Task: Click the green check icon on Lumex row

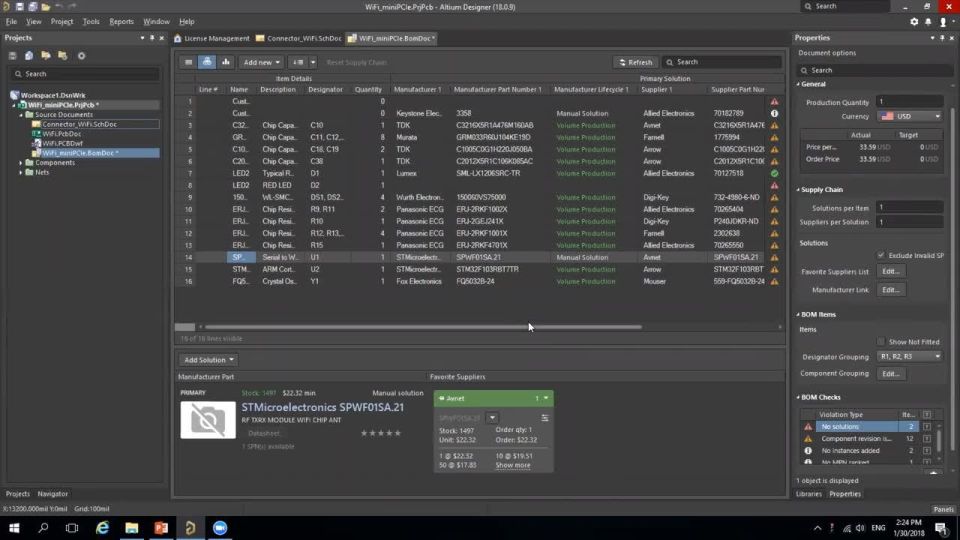Action: (774, 173)
